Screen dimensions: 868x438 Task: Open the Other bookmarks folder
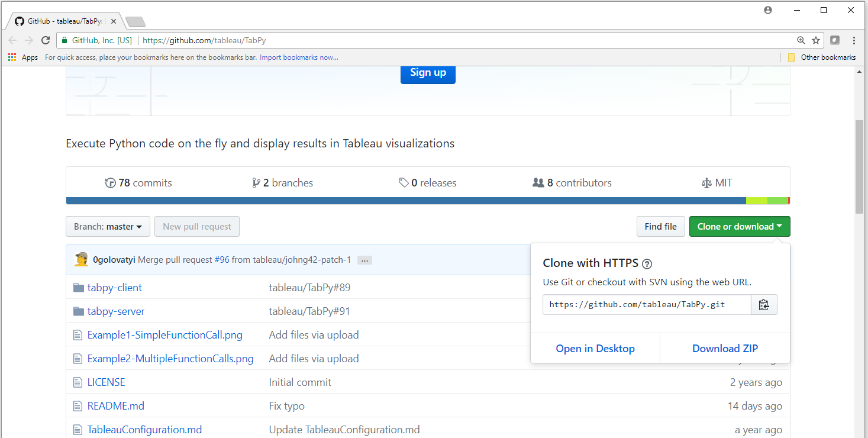(x=821, y=57)
